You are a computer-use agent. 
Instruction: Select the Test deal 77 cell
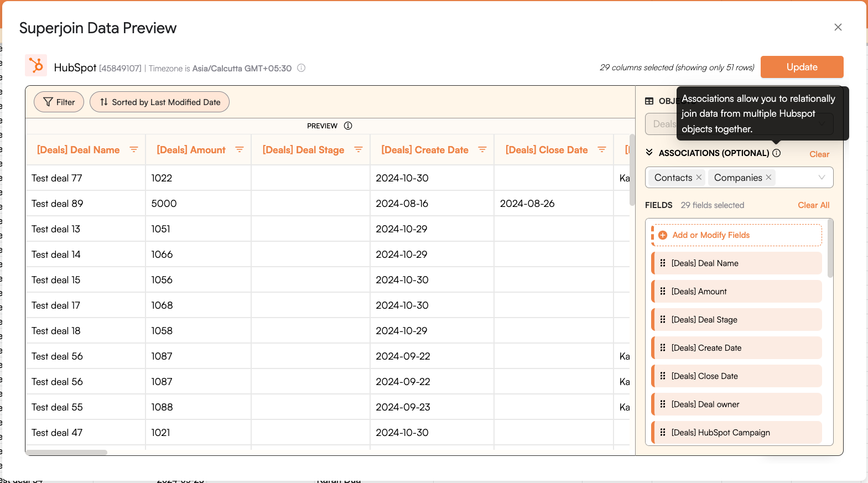point(85,178)
